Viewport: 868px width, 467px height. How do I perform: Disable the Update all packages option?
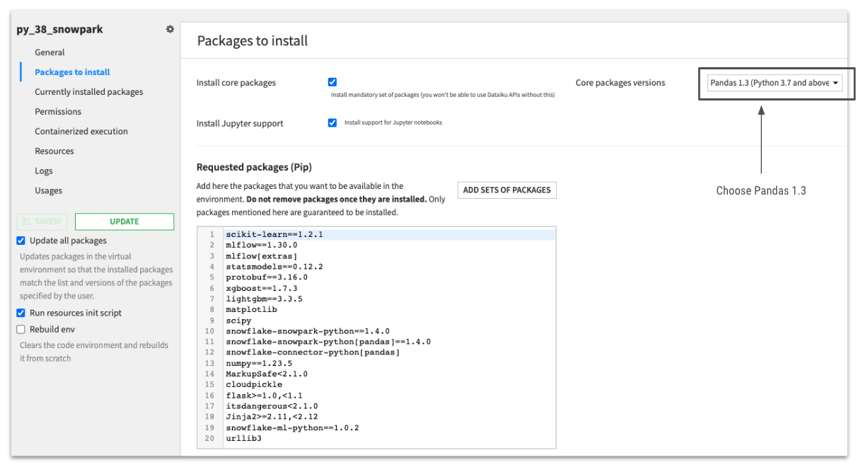(22, 241)
